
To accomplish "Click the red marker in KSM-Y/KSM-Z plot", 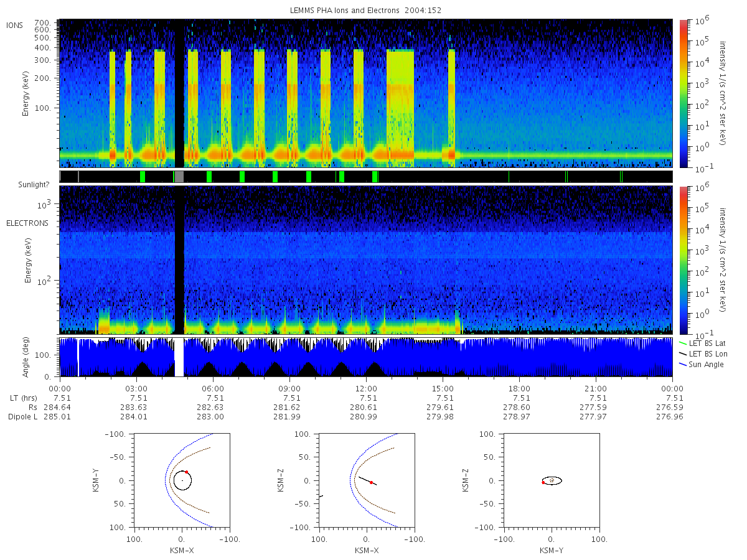I will 543,482.
